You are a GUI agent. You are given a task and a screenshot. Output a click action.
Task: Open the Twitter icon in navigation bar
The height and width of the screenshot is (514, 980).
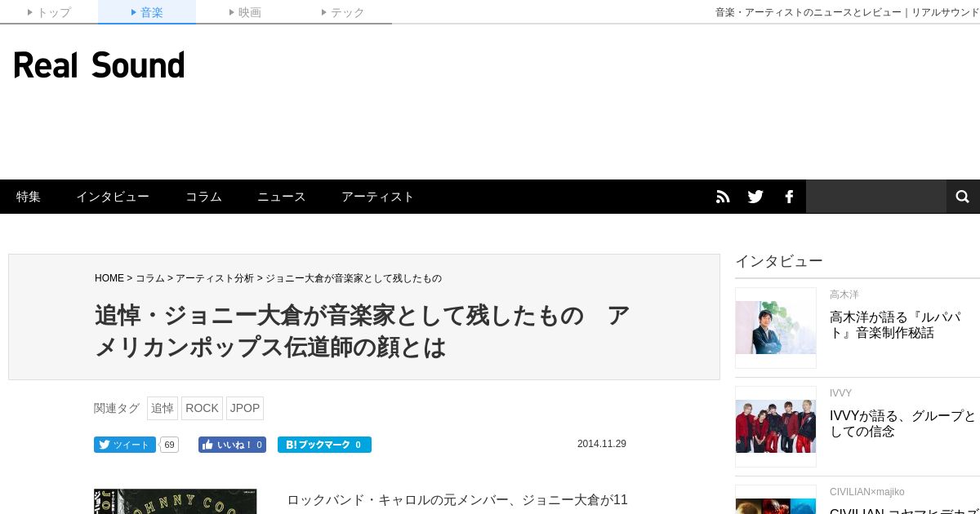(755, 197)
